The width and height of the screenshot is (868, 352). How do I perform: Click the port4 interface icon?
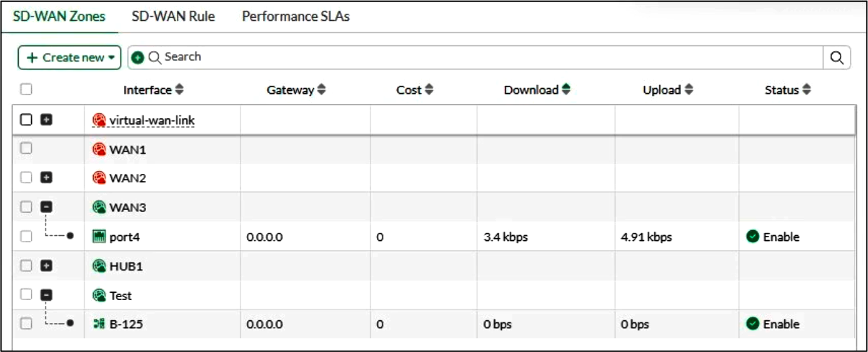(100, 237)
